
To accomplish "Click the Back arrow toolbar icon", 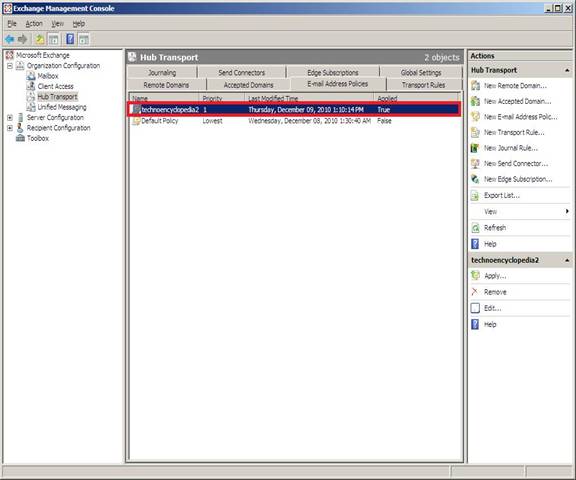I will [x=10, y=39].
